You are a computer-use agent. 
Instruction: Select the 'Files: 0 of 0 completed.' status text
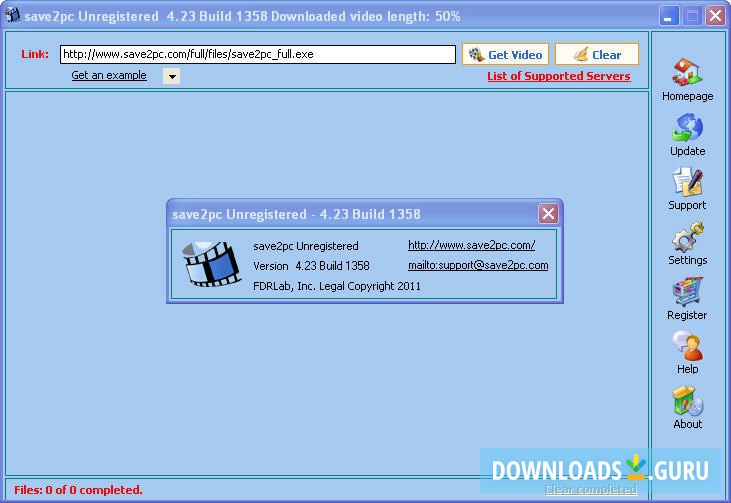tap(78, 490)
